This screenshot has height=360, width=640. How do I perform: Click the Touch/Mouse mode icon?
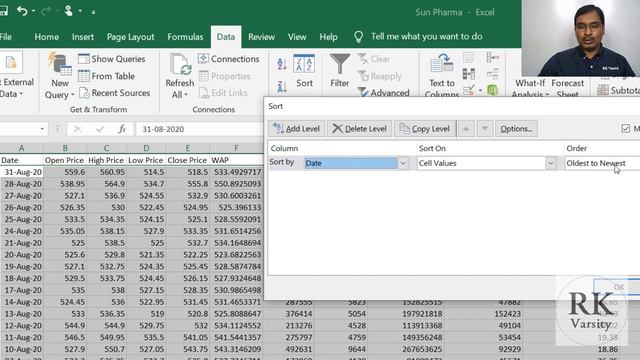point(69,11)
